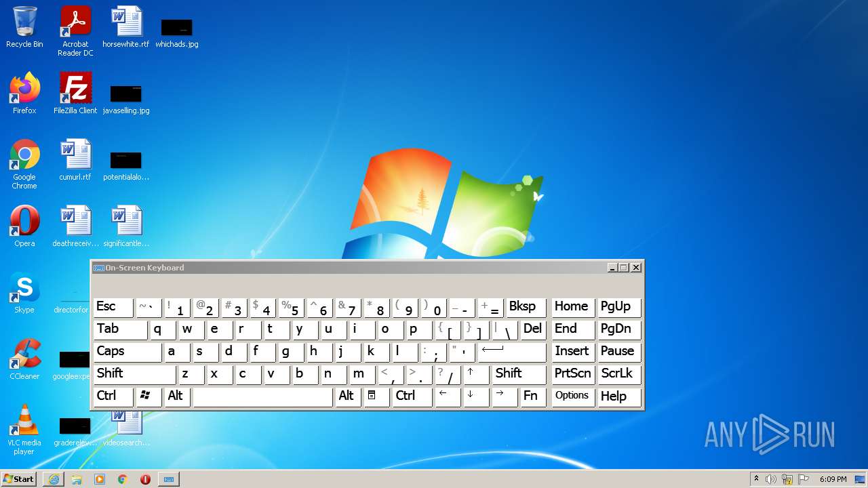868x488 pixels.
Task: Click the left arrow key
Action: 448,396
